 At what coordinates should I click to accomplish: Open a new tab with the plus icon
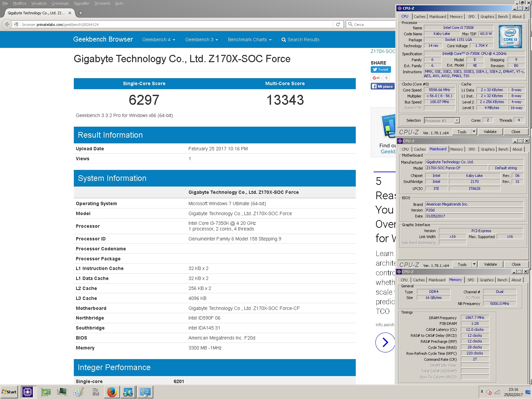point(80,13)
